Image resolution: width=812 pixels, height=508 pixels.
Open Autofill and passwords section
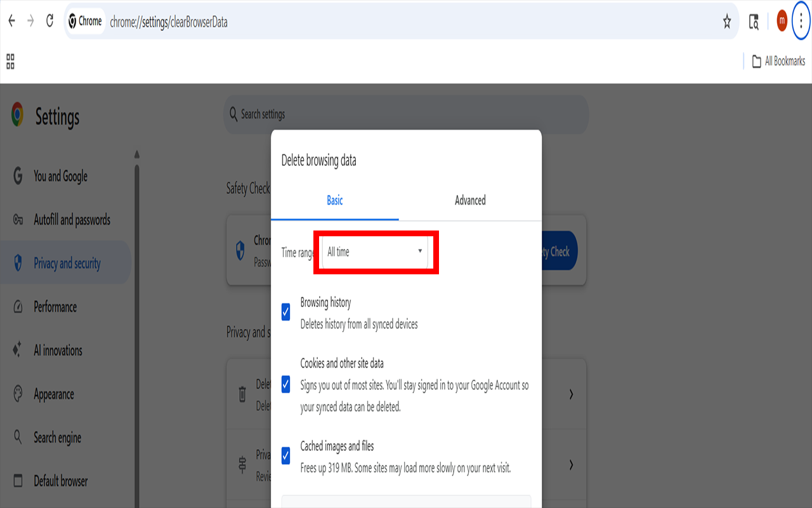(x=72, y=220)
